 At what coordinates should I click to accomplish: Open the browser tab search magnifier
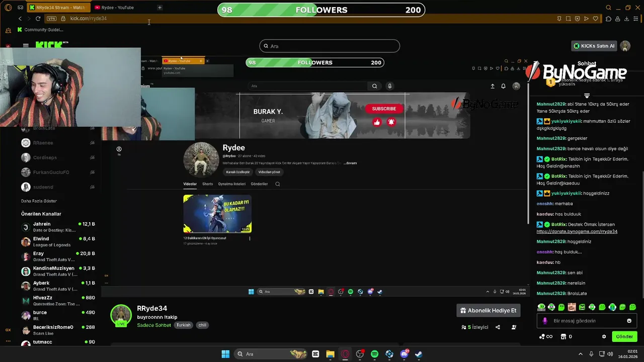(608, 8)
